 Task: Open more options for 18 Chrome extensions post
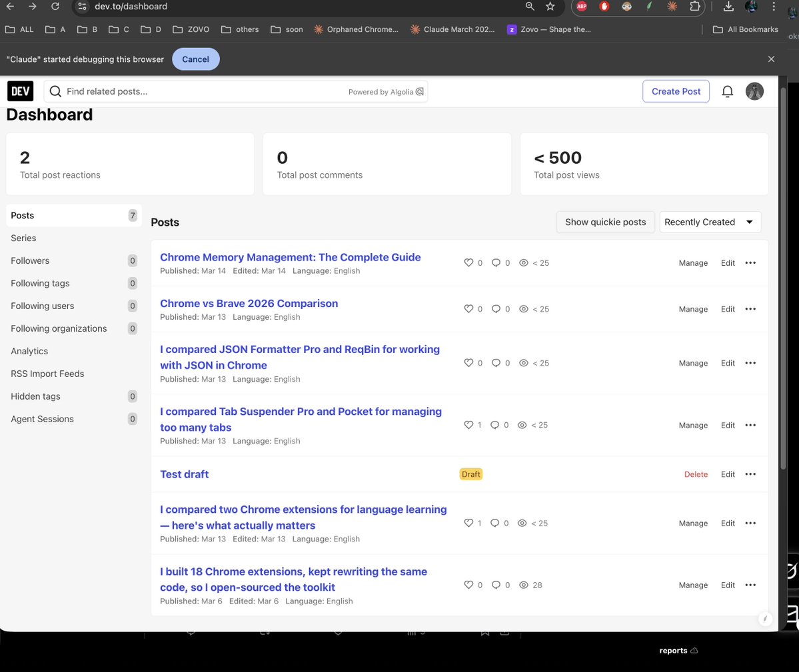coord(750,585)
